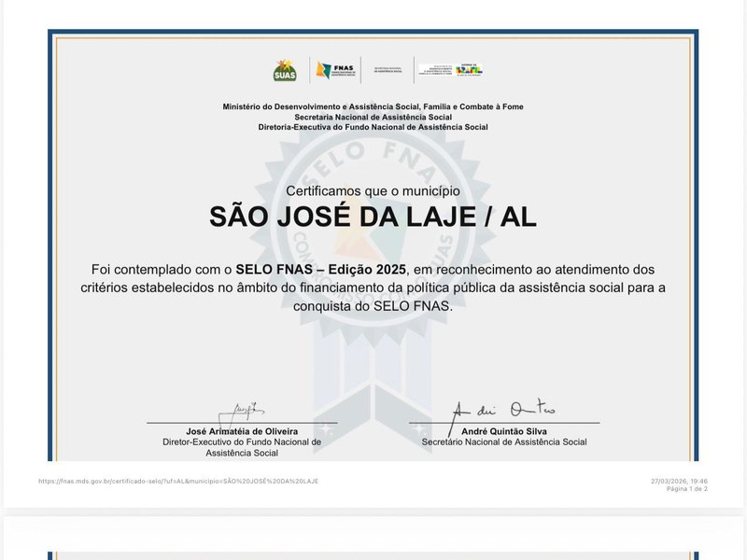747x560 pixels.
Task: Click the colorful Governo do Brasil logo
Action: click(x=470, y=70)
